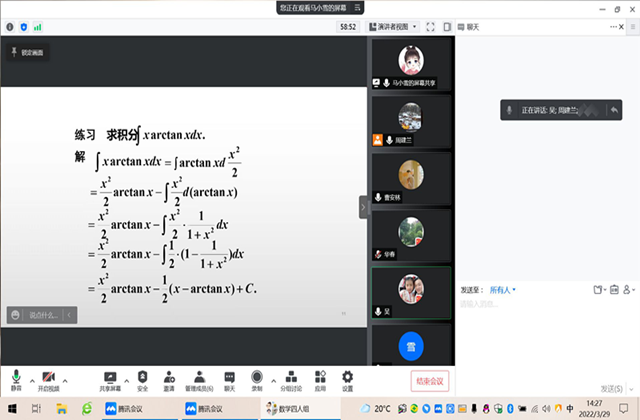Turn on the camera (开启视频)
Viewport: 640px width, 420px height.
point(49,377)
